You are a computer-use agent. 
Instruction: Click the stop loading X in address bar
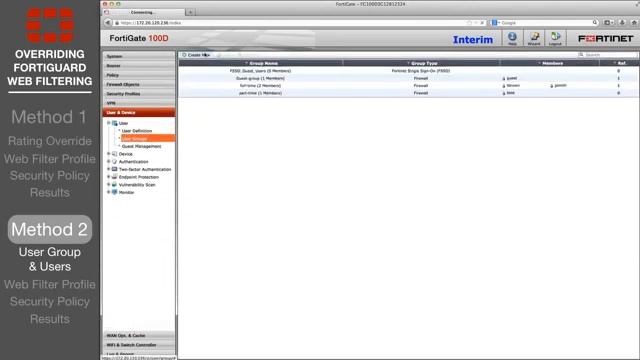click(482, 23)
